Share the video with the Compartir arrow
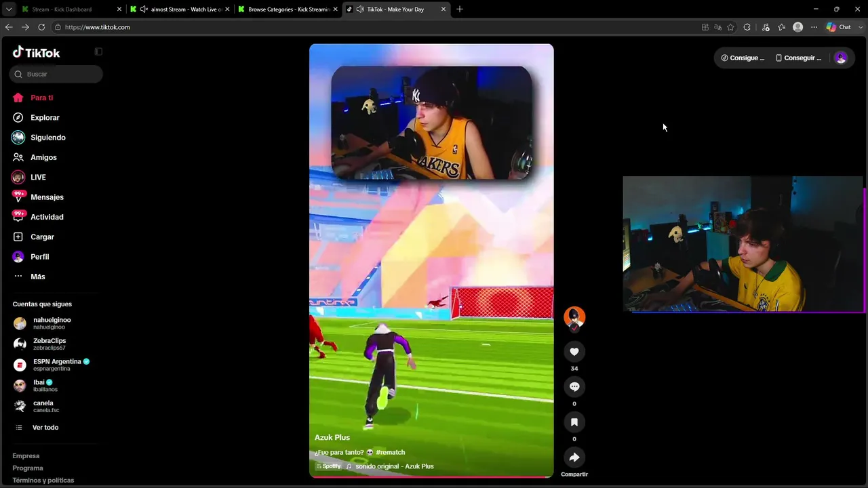The width and height of the screenshot is (868, 488). [x=574, y=457]
